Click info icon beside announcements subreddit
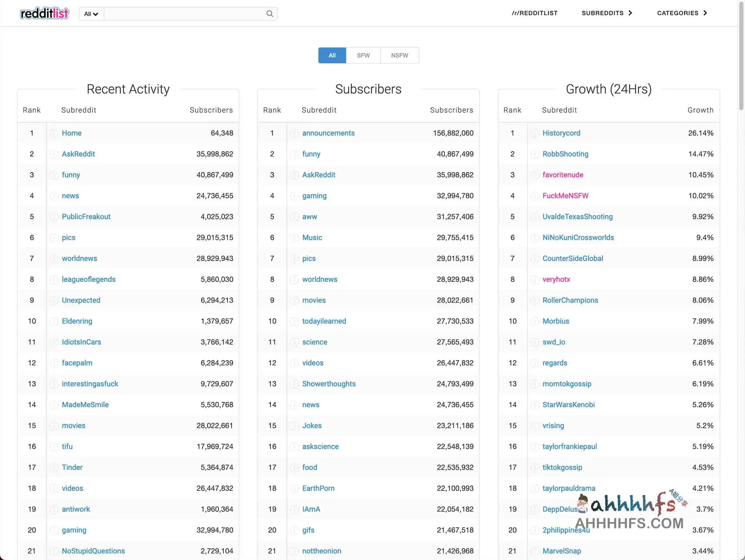The width and height of the screenshot is (745, 560). (x=294, y=133)
